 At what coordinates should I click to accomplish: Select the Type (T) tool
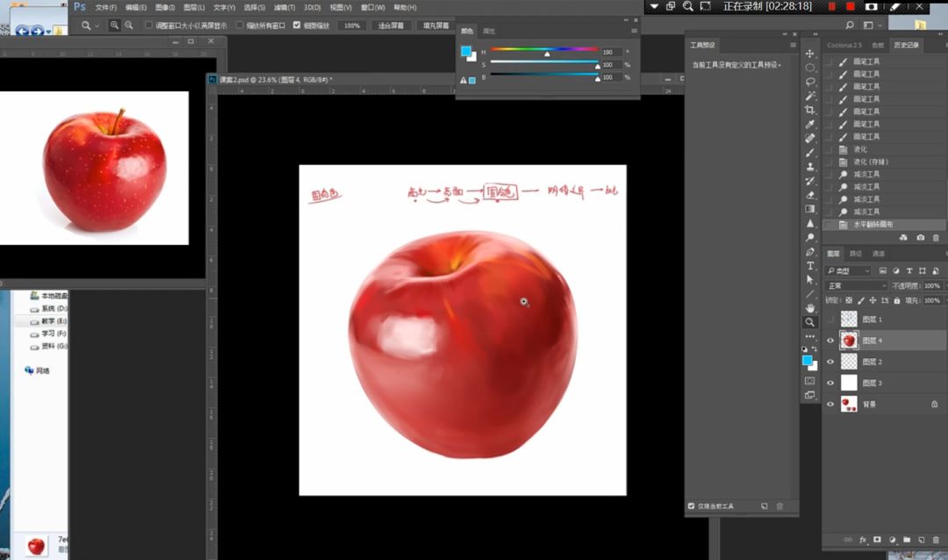point(810,265)
